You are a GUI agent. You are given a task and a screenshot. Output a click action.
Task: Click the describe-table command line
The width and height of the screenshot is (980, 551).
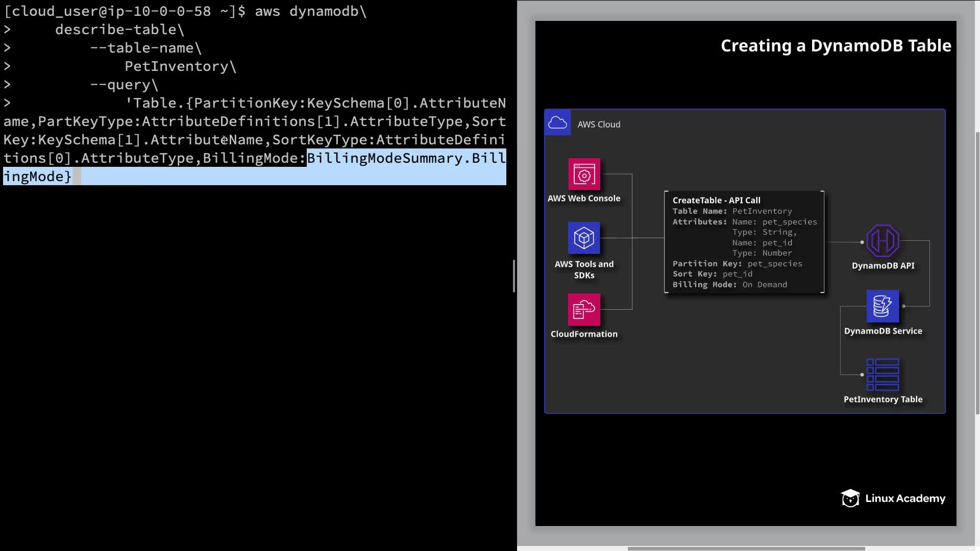point(115,30)
